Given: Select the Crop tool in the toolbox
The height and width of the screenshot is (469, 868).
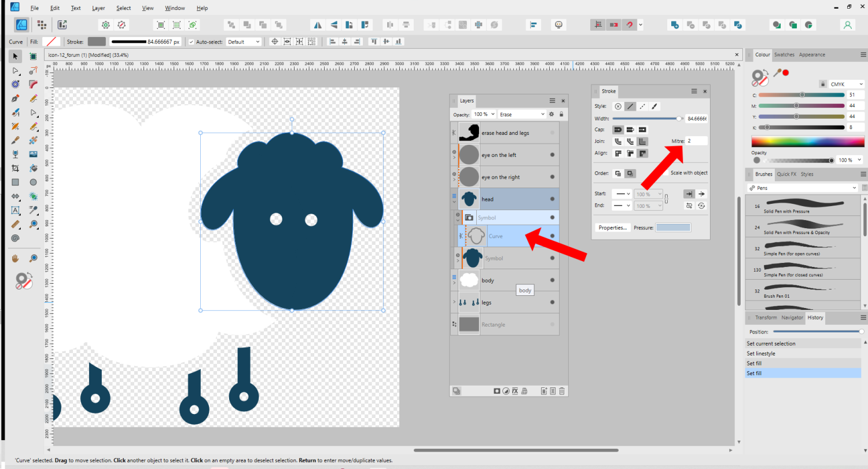Looking at the screenshot, I should coord(16,168).
